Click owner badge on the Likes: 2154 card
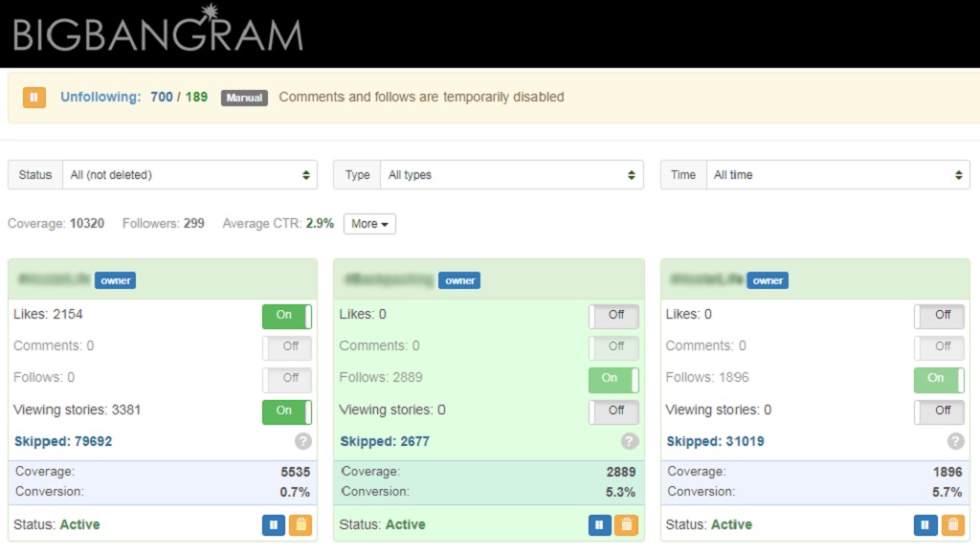The height and width of the screenshot is (555, 980). pos(116,280)
